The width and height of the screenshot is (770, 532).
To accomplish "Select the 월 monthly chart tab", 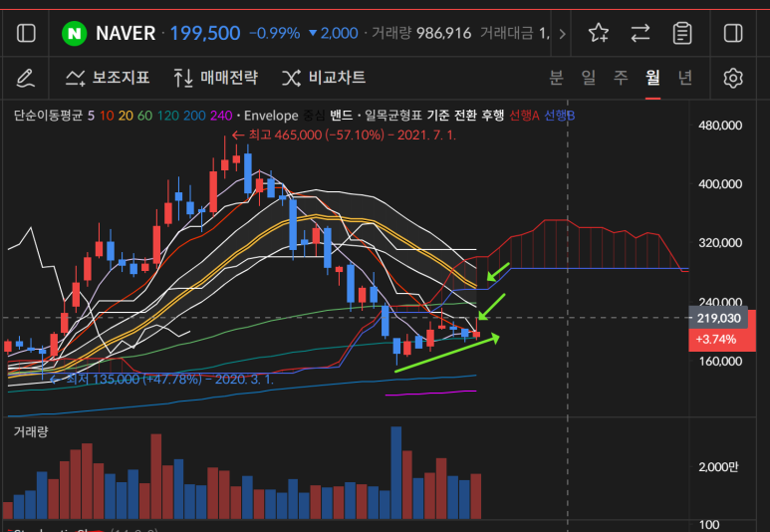I will click(652, 78).
